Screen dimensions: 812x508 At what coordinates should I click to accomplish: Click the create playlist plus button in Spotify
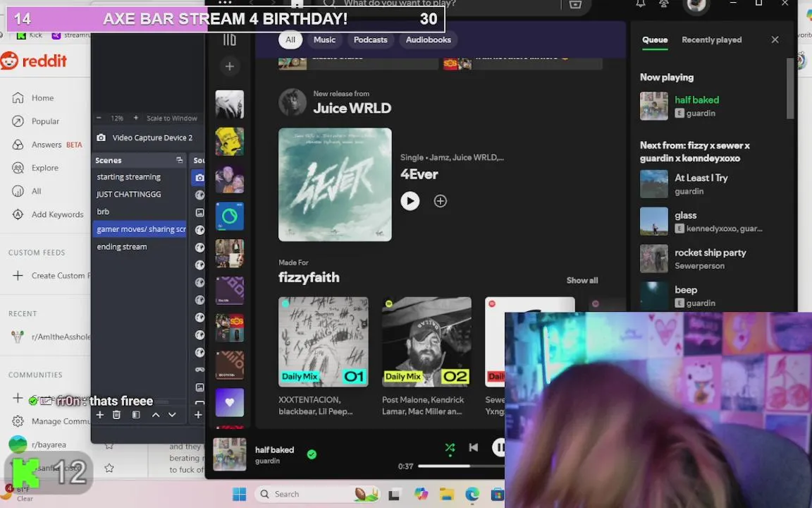point(229,66)
